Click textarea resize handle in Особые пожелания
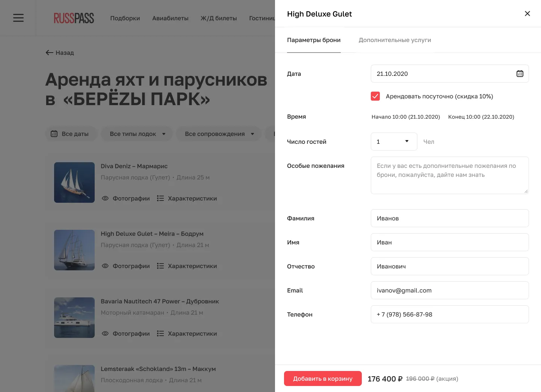 pyautogui.click(x=526, y=191)
